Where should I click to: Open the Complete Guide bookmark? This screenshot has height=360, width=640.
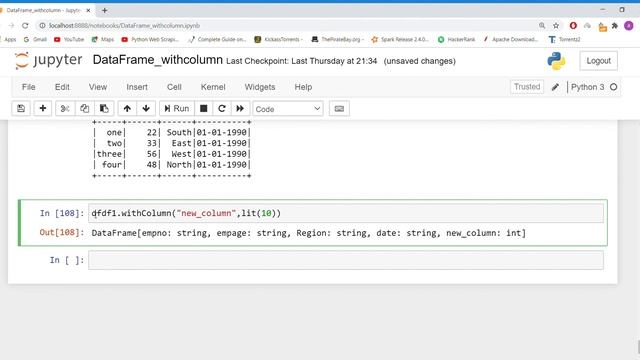pos(217,40)
